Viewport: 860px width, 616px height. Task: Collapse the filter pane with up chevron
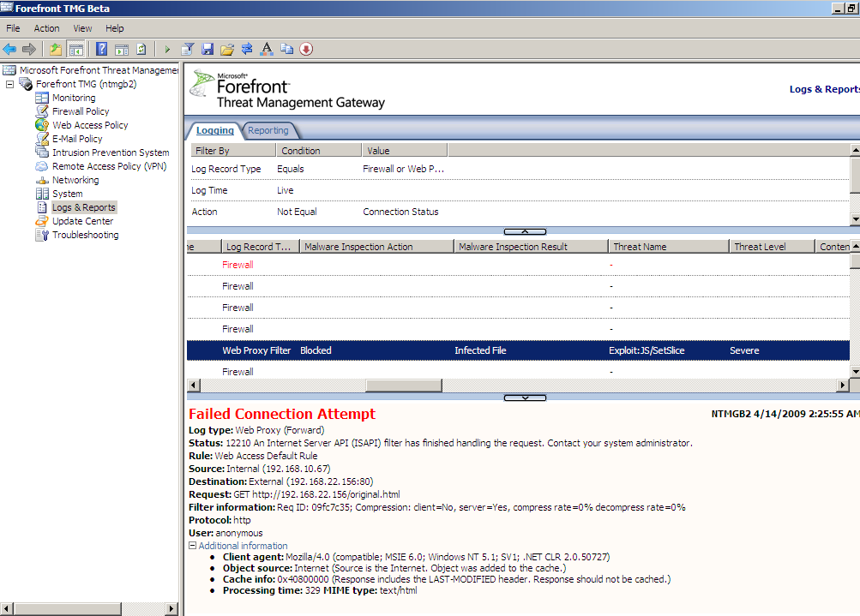point(525,232)
